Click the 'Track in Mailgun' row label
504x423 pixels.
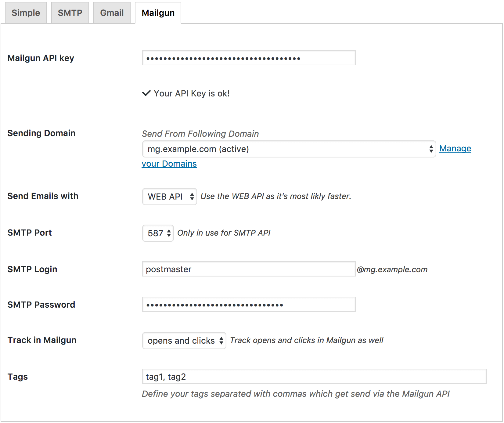(x=42, y=340)
